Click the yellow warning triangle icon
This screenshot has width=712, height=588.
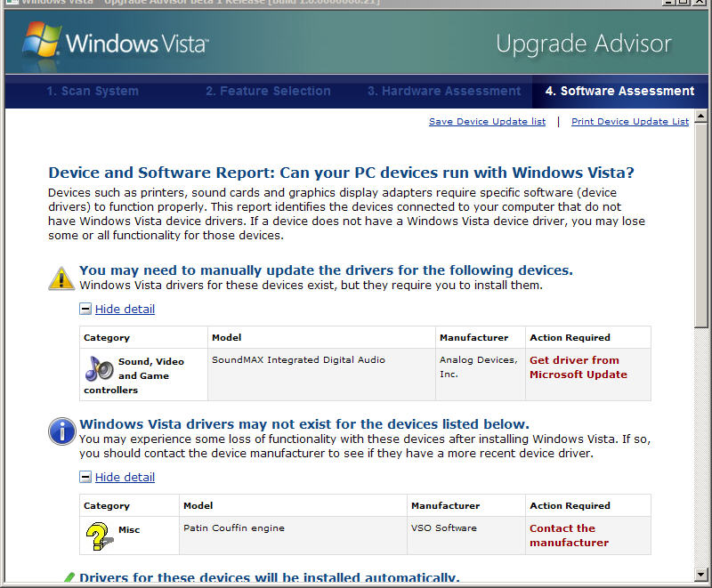pyautogui.click(x=61, y=278)
